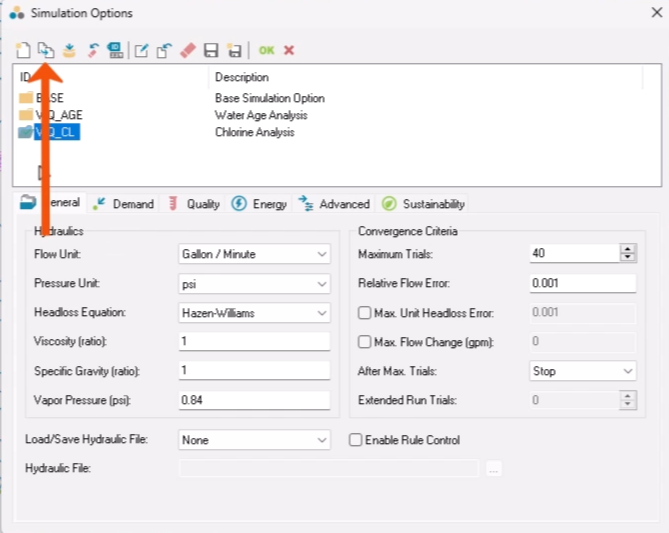Select the highlighted WQ_CL option set
669x533 pixels.
57,132
